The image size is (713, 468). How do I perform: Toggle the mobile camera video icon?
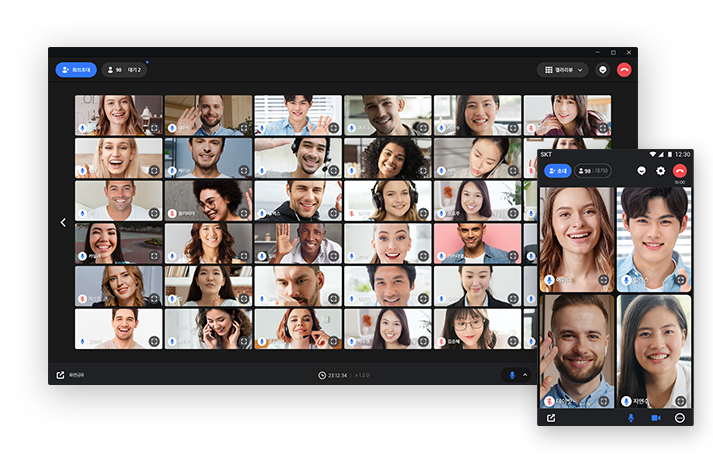656,417
